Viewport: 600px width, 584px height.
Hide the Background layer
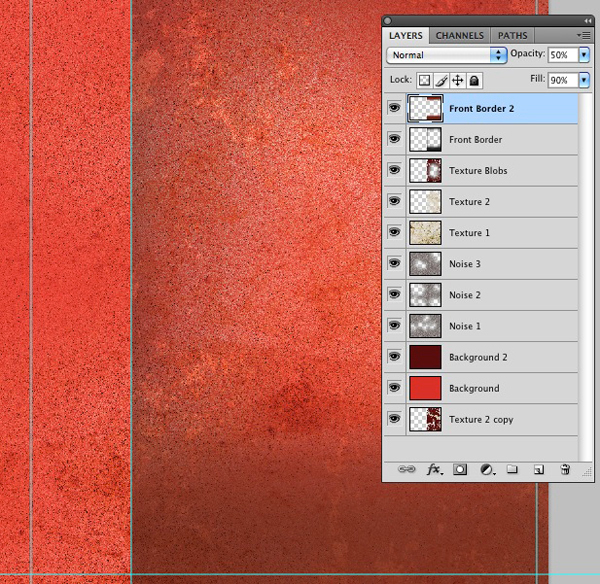pyautogui.click(x=394, y=388)
